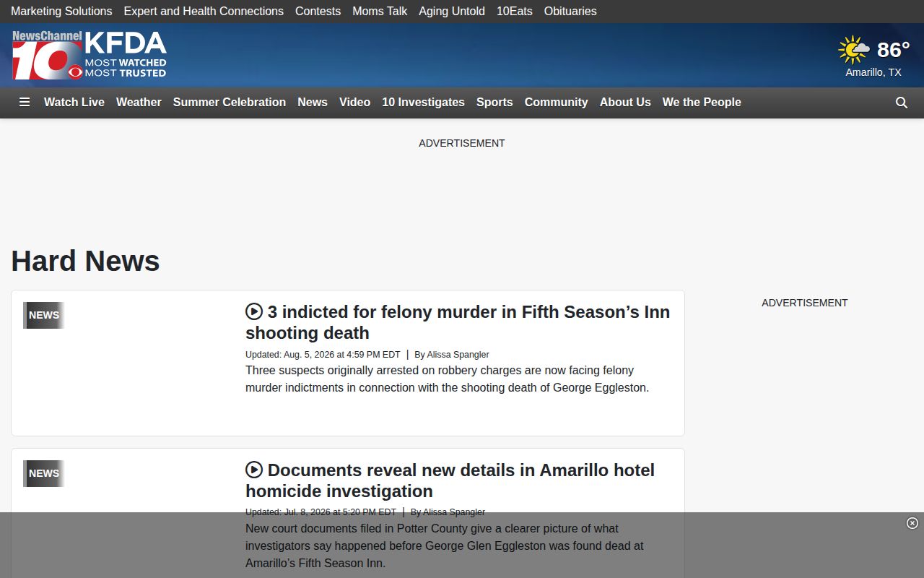This screenshot has width=924, height=578.
Task: Open Obituaries link
Action: point(570,12)
